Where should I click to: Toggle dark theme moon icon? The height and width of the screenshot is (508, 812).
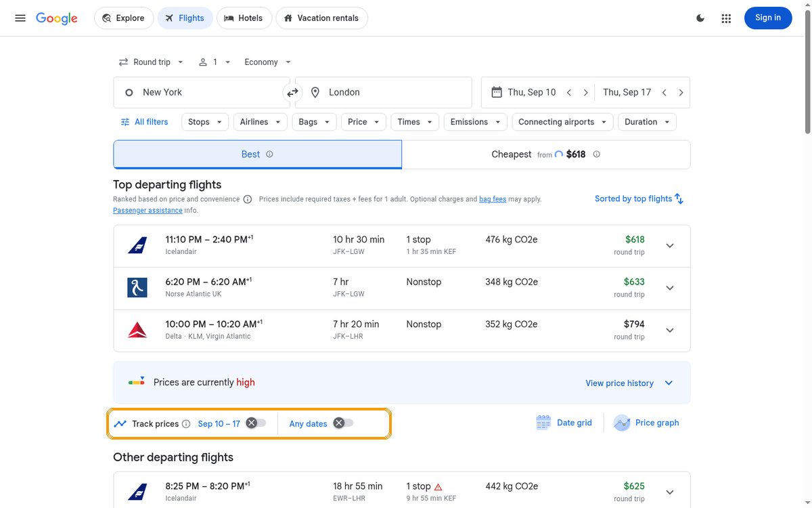coord(700,18)
